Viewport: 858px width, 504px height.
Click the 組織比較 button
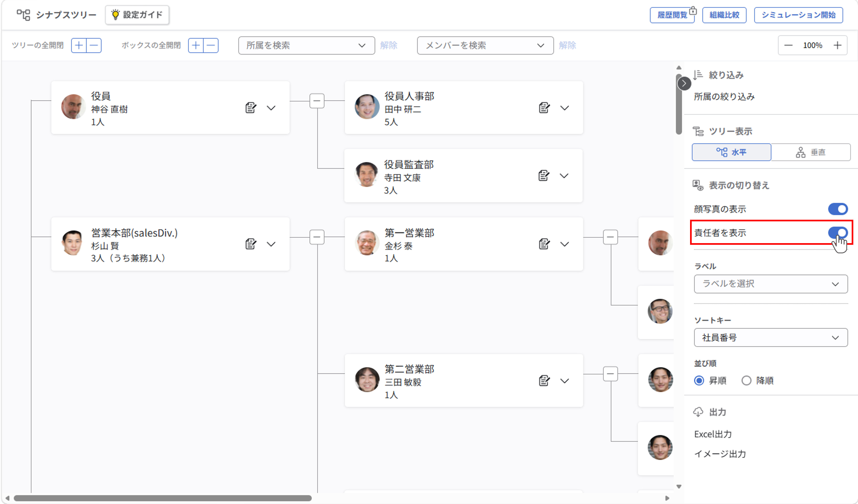click(724, 15)
